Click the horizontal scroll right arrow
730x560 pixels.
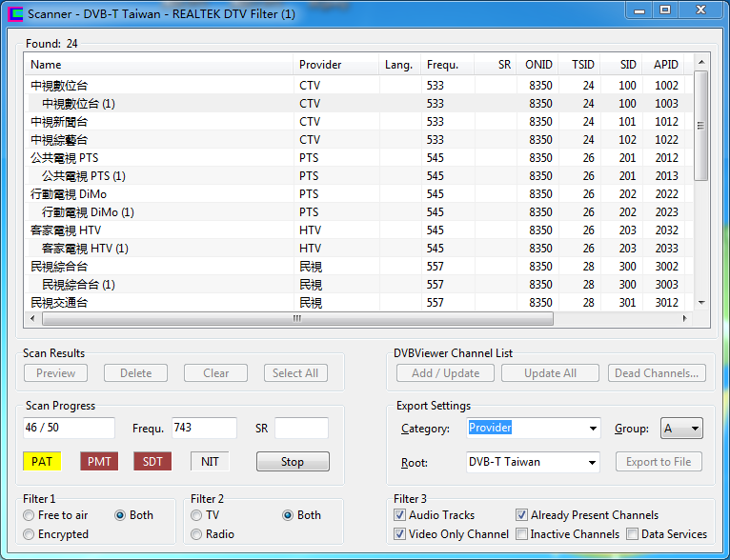[x=685, y=319]
